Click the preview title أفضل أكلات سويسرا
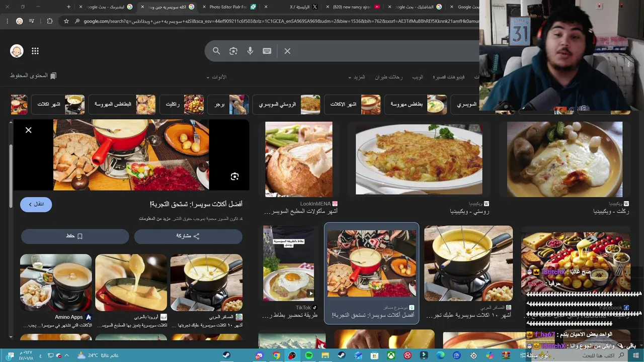This screenshot has width=644, height=362. pyautogui.click(x=196, y=204)
